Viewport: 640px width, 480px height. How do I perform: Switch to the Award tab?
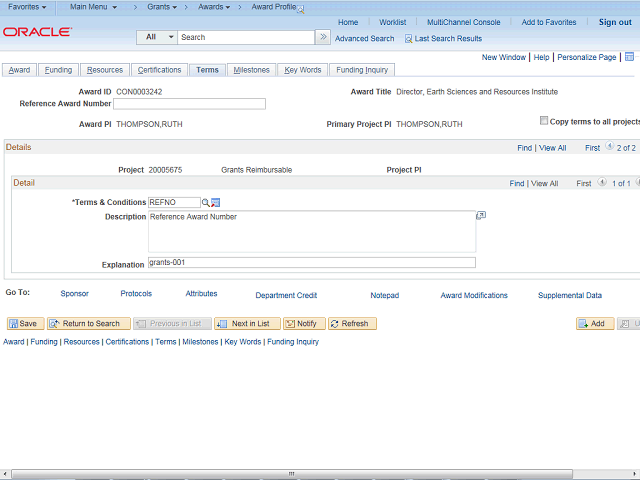(19, 70)
